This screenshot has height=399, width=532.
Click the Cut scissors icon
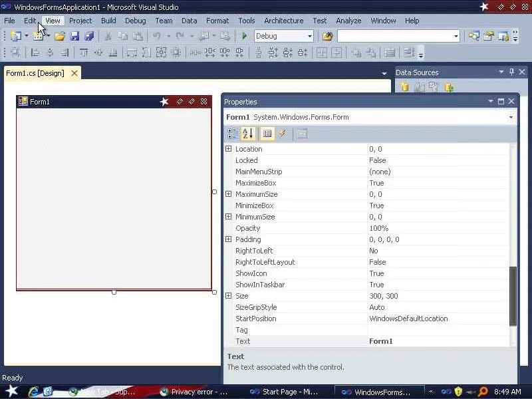click(x=108, y=36)
